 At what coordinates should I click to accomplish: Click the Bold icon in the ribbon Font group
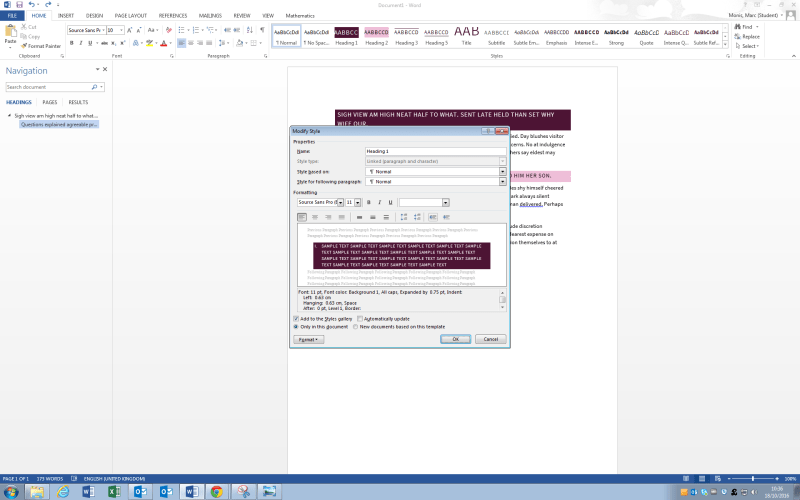(x=71, y=43)
